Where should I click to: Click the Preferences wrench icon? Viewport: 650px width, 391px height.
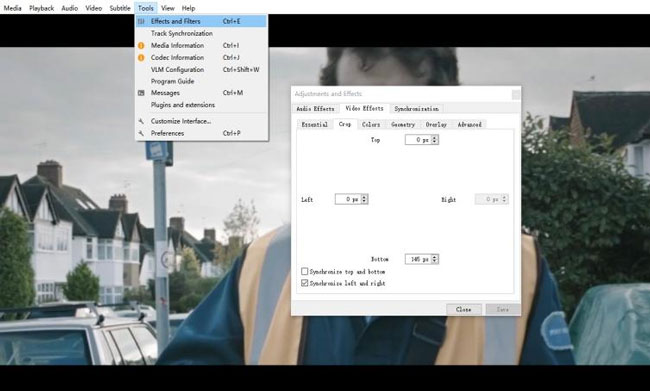[x=141, y=133]
